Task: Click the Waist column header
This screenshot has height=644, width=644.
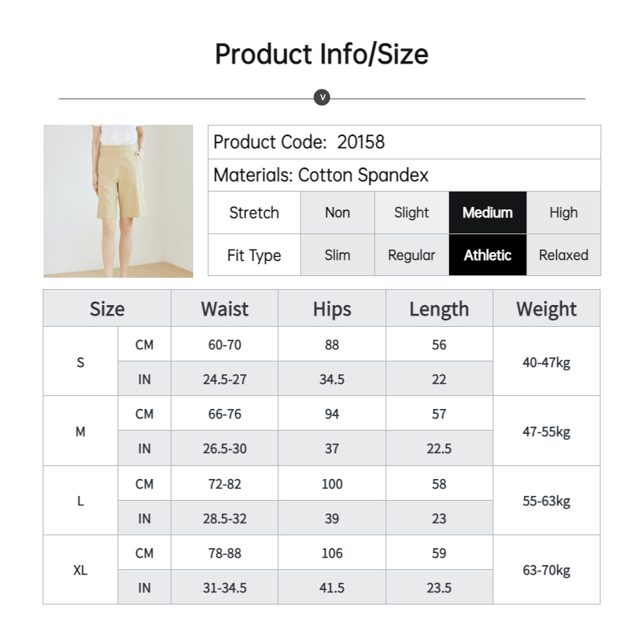Action: (x=225, y=308)
